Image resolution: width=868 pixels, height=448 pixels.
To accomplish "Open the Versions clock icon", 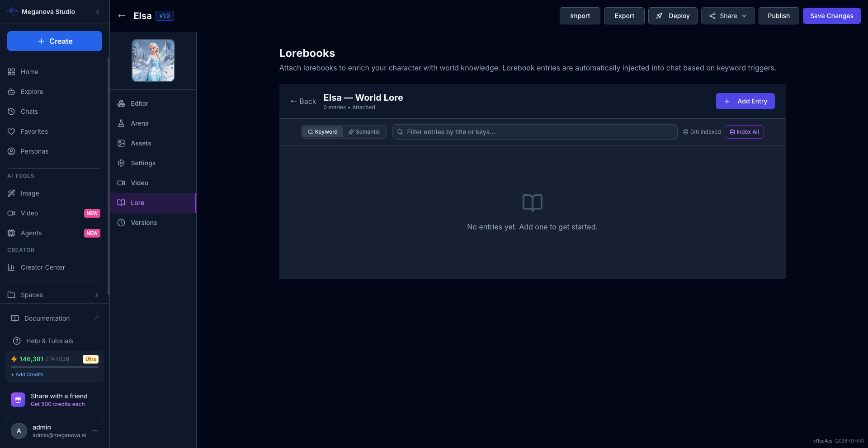I will pyautogui.click(x=121, y=223).
